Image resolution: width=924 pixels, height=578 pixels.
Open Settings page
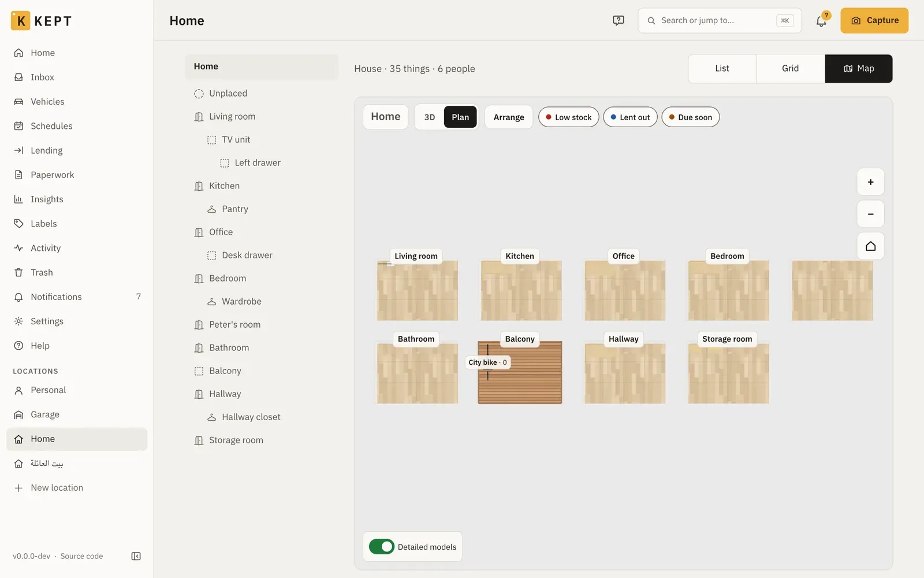(77, 321)
